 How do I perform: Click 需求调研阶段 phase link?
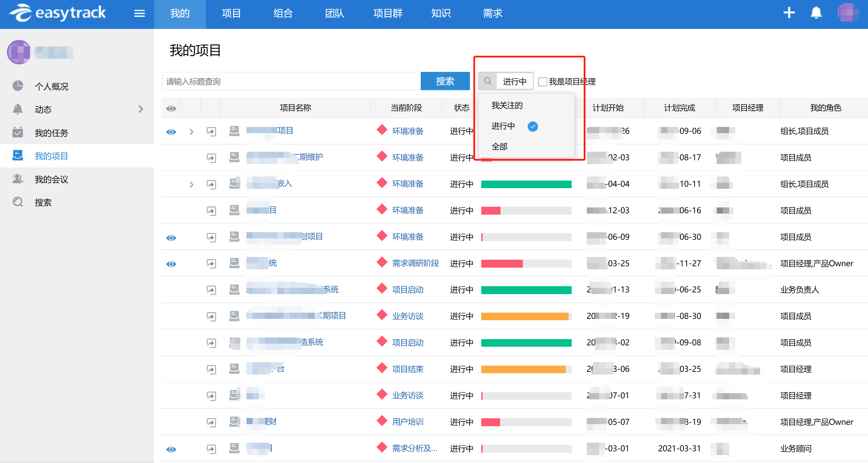(415, 263)
